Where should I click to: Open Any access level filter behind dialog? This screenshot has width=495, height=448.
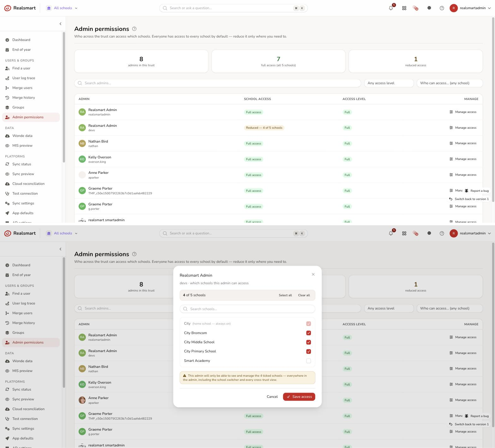coord(389,309)
